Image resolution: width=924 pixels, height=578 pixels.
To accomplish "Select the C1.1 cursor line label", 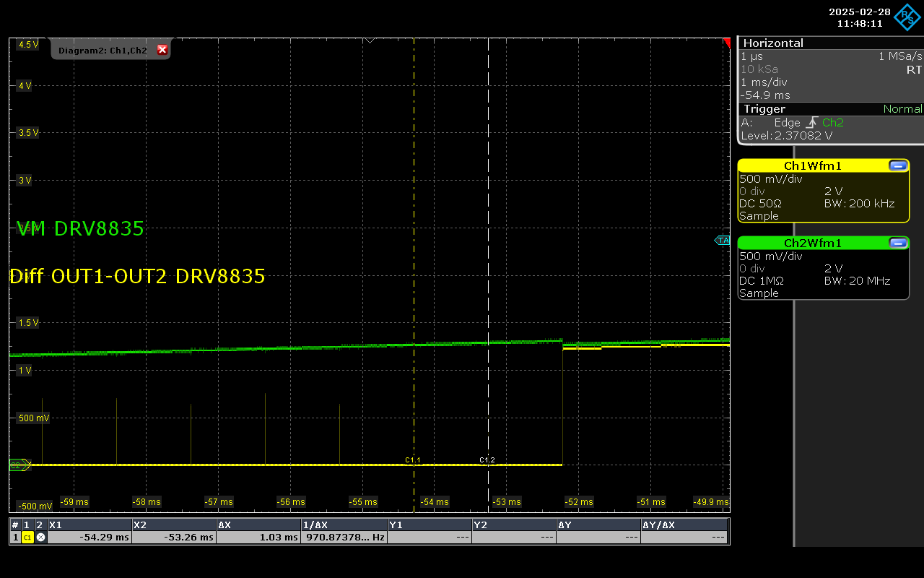I will pos(413,460).
